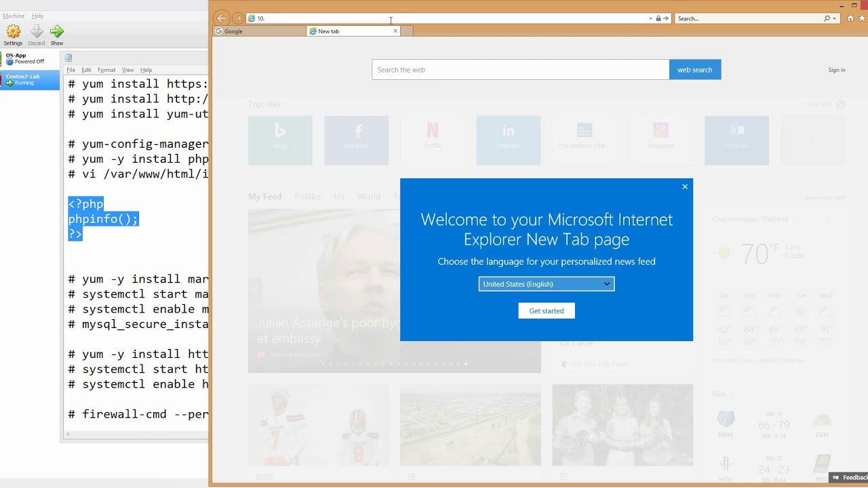The width and height of the screenshot is (868, 488).
Task: Open Notepad File menu
Action: click(71, 70)
